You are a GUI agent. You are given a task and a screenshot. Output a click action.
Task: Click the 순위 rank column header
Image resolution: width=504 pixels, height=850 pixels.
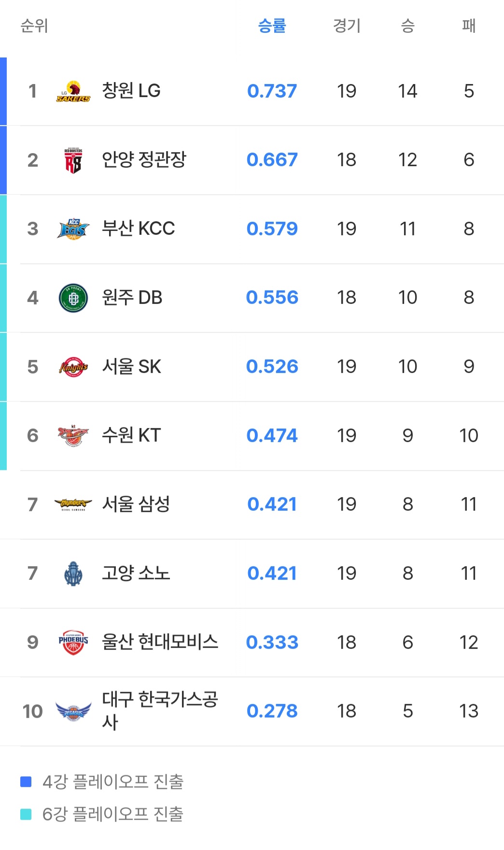click(34, 25)
